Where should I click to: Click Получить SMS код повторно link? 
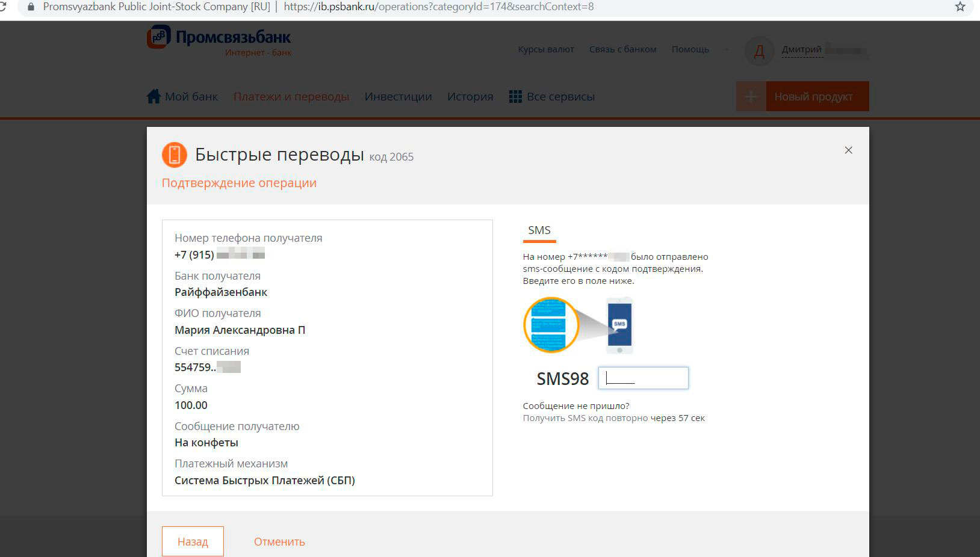[x=585, y=418]
